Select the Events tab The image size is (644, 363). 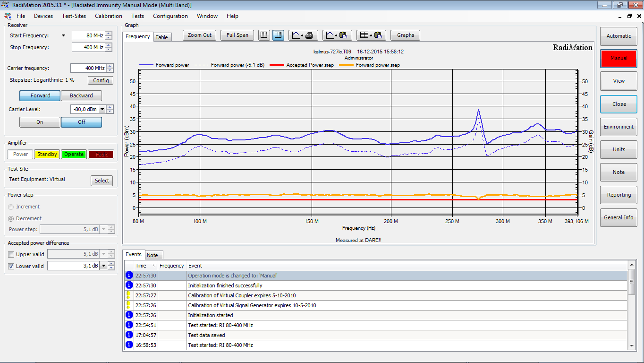tap(134, 254)
